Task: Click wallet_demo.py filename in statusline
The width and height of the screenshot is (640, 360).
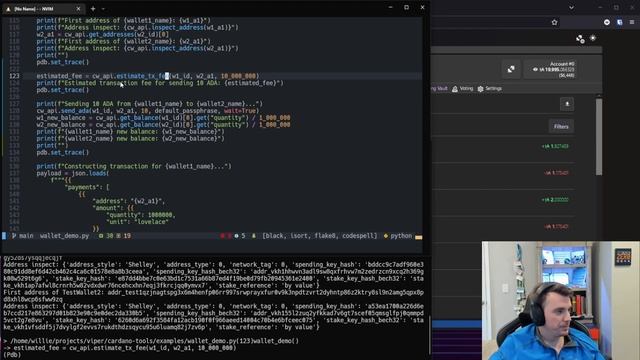Action: point(64,236)
